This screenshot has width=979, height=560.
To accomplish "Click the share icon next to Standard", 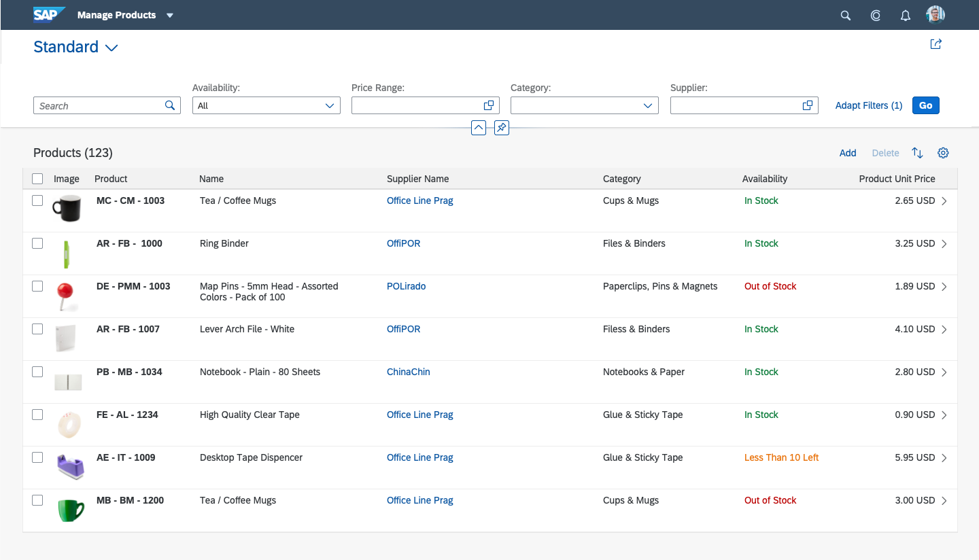I will point(936,44).
